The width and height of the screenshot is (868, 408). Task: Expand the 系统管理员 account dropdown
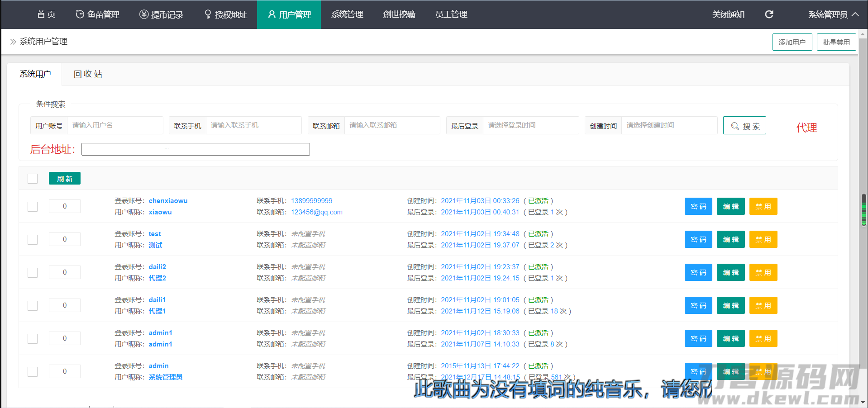pos(833,14)
